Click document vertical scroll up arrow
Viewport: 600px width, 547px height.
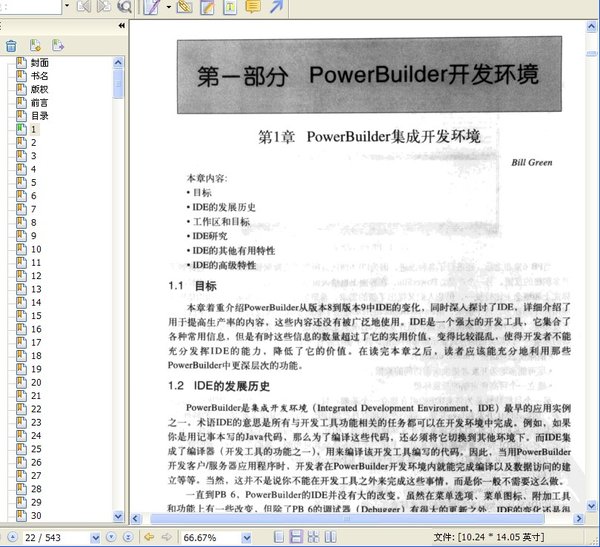pyautogui.click(x=591, y=26)
